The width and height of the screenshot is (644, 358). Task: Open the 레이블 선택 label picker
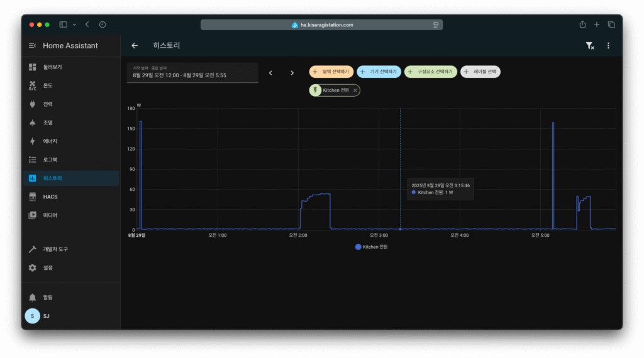pos(480,72)
